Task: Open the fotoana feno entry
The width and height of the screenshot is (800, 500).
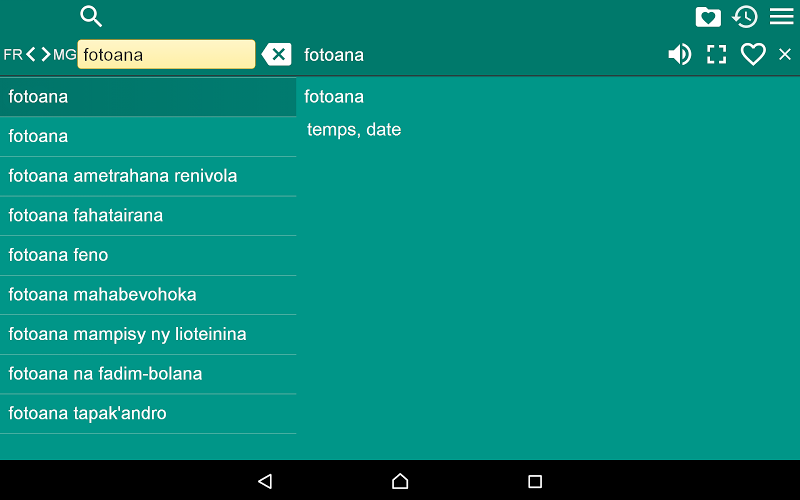Action: click(148, 255)
